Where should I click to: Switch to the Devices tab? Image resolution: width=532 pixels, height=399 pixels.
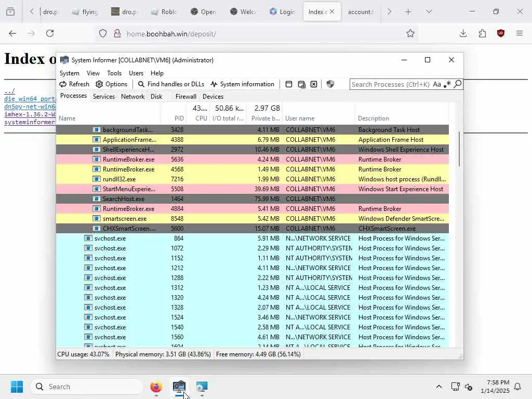[213, 97]
